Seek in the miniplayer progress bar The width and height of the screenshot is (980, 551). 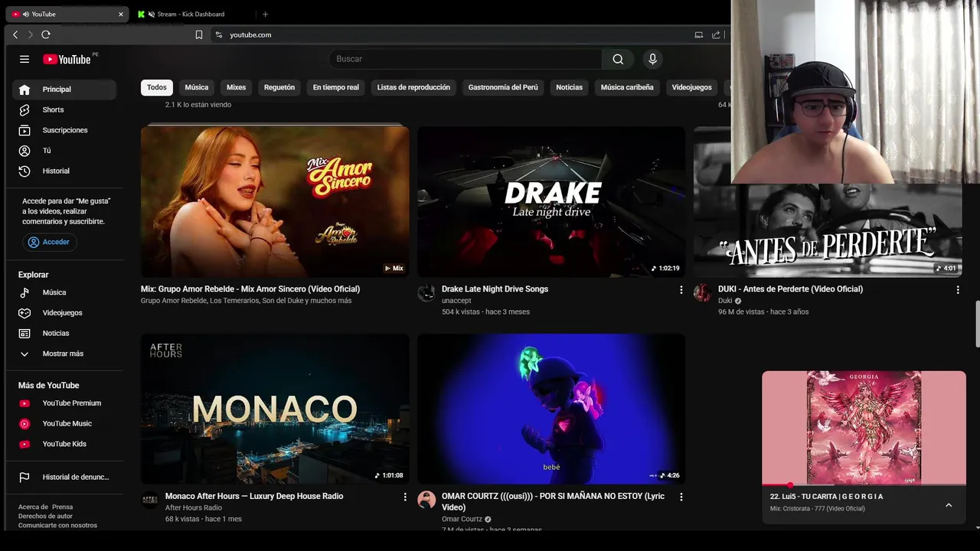864,484
